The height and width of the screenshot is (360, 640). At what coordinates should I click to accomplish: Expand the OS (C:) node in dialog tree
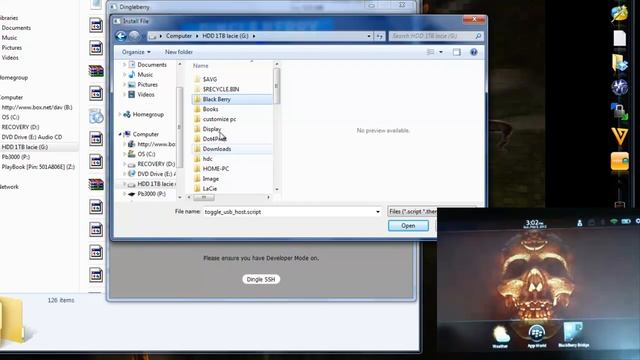click(124, 154)
